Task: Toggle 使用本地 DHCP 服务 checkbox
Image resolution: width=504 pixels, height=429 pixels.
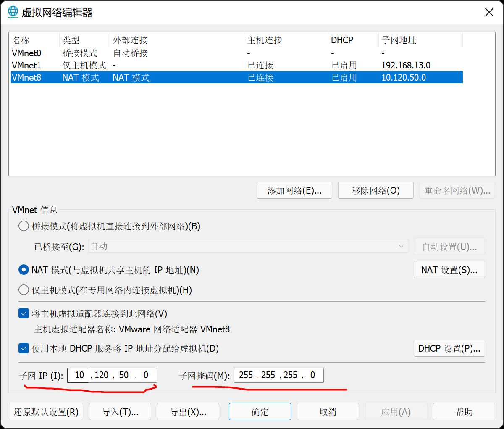Action: [x=24, y=348]
